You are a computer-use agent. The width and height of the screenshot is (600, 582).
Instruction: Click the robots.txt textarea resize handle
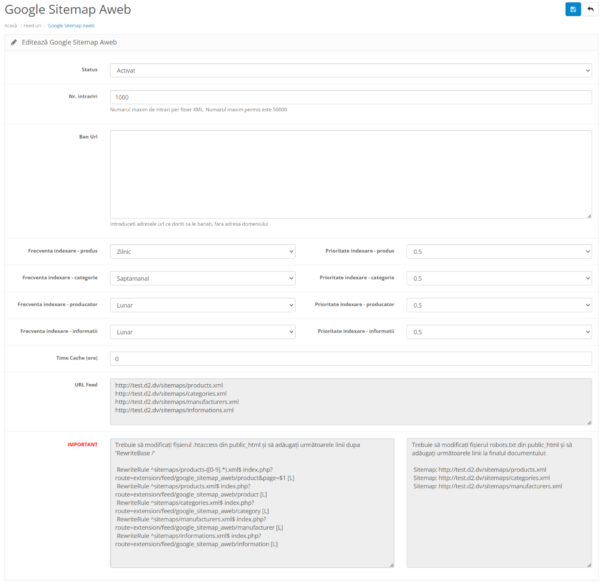coord(589,564)
